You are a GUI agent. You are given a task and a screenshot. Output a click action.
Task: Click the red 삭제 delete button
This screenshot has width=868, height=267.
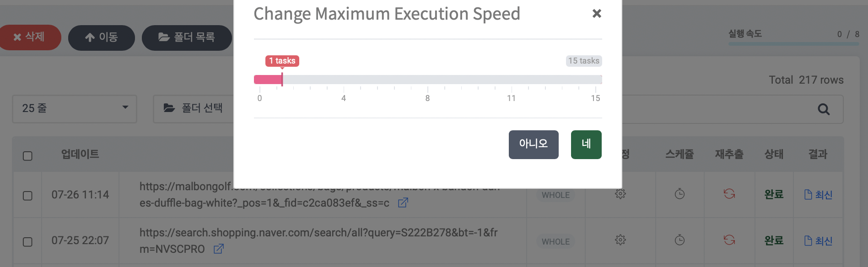click(x=29, y=37)
